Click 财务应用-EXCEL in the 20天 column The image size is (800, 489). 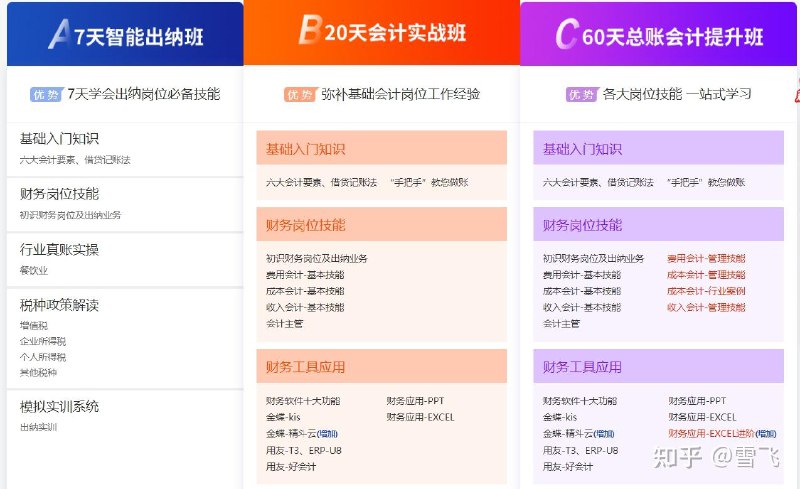coord(420,417)
